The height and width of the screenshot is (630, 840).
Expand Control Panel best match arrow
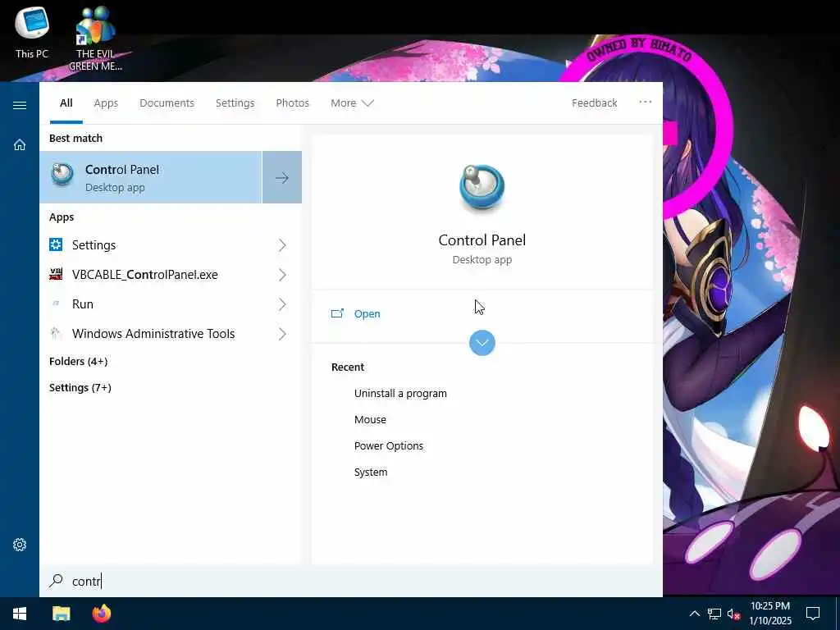[x=282, y=177]
